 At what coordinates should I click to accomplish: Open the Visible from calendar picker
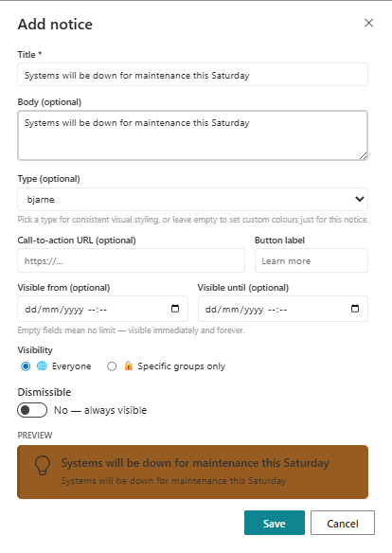coord(175,309)
